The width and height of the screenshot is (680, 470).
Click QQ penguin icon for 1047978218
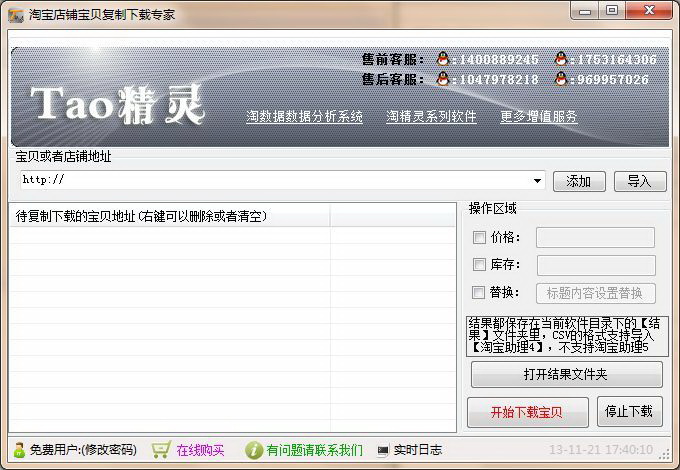[x=443, y=78]
